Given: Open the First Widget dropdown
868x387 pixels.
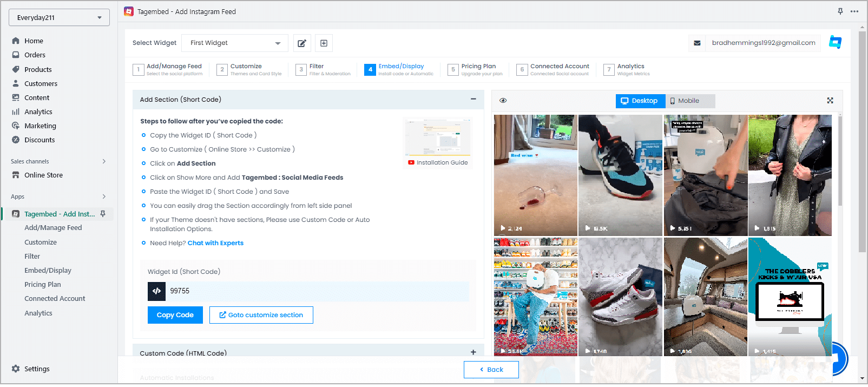Looking at the screenshot, I should click(235, 43).
